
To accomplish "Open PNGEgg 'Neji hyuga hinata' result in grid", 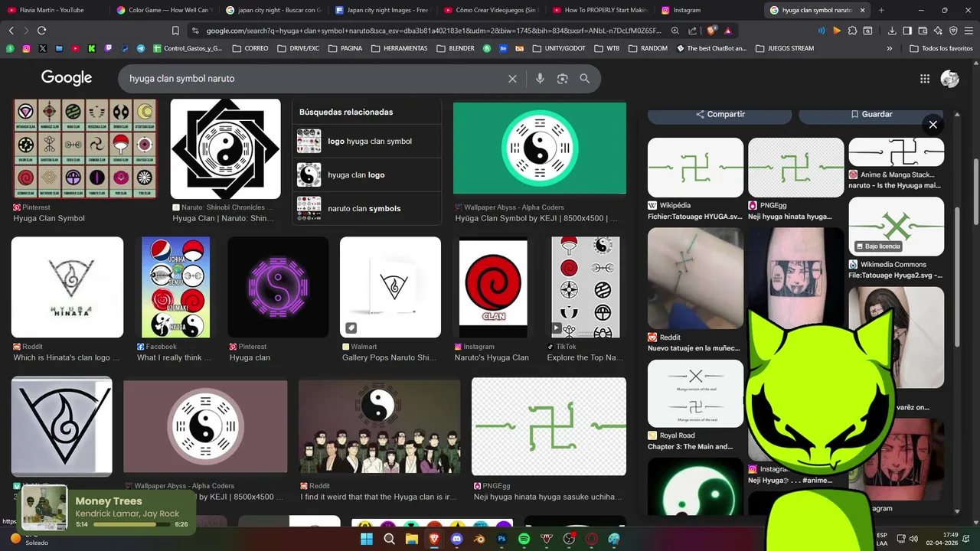I will click(548, 426).
